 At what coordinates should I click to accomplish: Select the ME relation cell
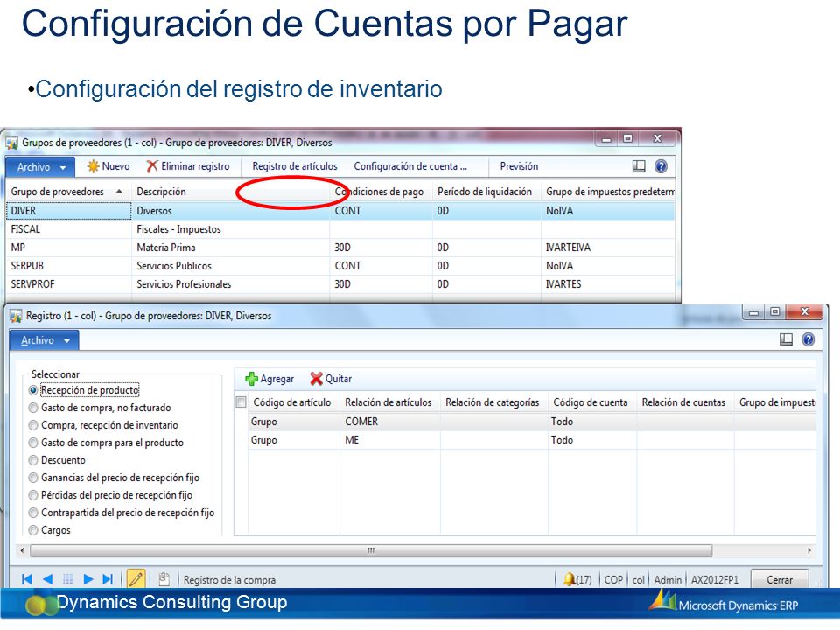point(390,440)
